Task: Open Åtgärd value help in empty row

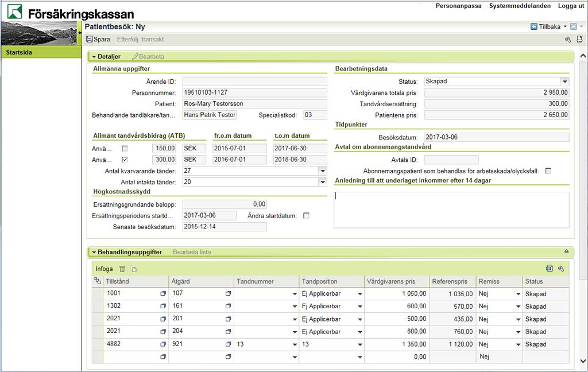Action: pyautogui.click(x=228, y=356)
